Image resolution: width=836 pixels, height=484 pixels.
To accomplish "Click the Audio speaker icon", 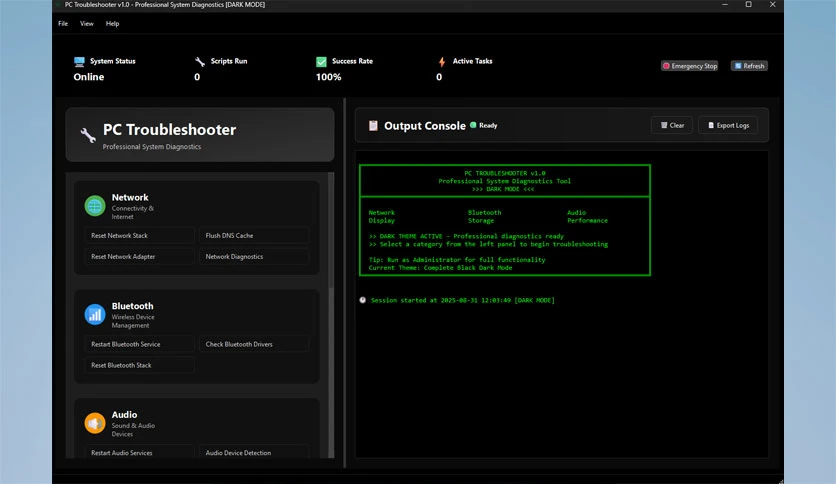I will click(x=95, y=423).
